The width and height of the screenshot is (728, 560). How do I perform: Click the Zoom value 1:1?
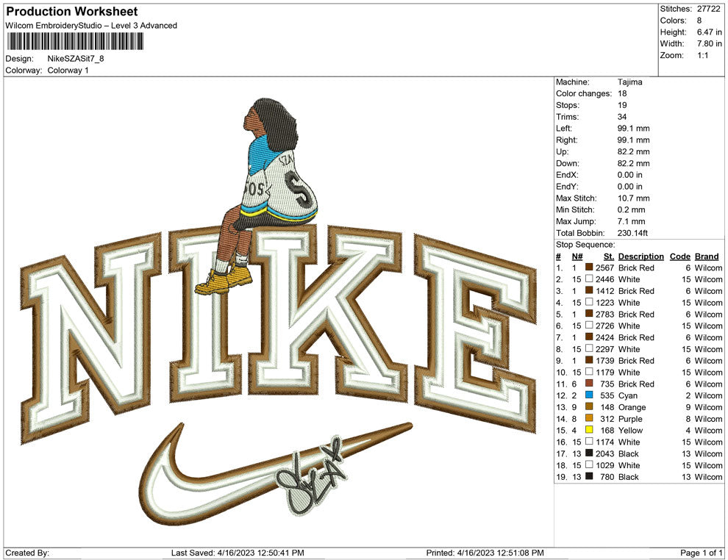(x=702, y=55)
